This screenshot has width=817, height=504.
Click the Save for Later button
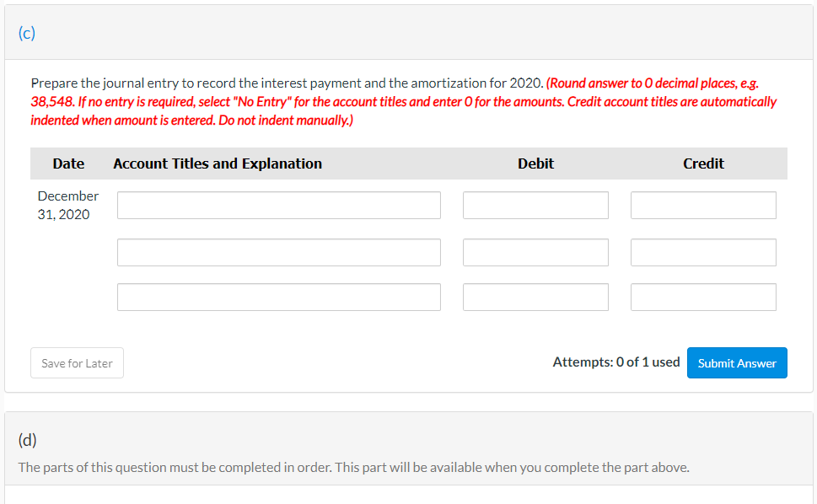click(x=77, y=362)
